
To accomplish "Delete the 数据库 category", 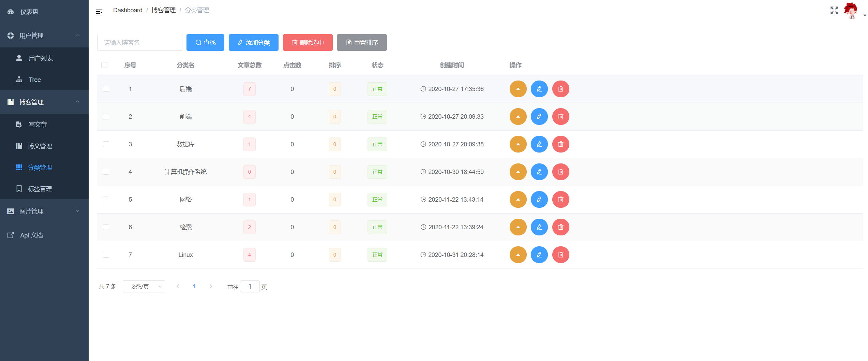I will click(x=560, y=144).
